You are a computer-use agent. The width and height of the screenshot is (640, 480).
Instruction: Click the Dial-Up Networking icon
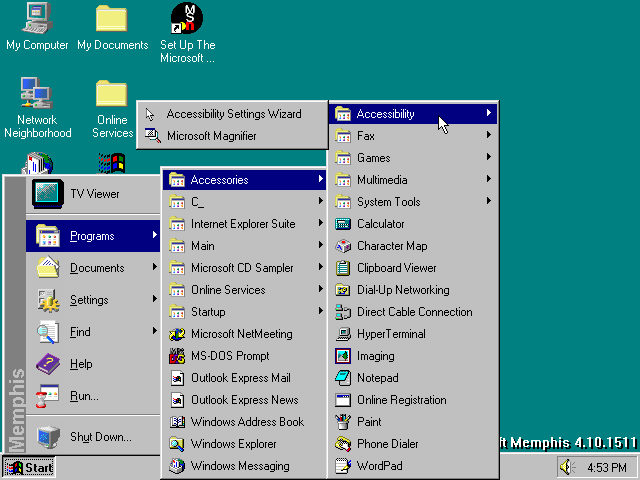343,290
